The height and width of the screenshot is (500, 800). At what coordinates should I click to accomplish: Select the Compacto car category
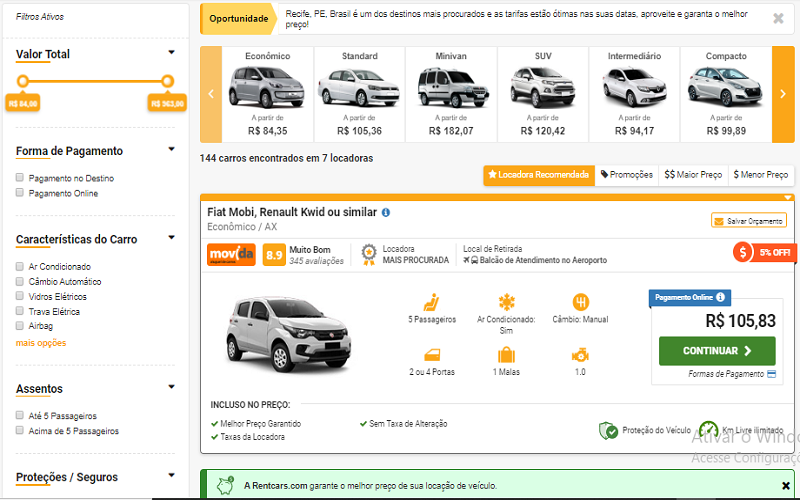[726, 94]
